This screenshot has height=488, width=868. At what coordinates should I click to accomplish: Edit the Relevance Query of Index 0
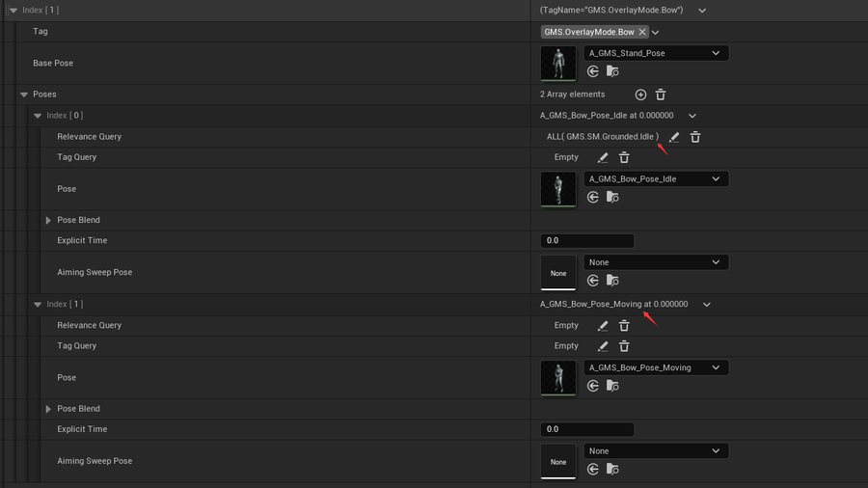tap(674, 137)
